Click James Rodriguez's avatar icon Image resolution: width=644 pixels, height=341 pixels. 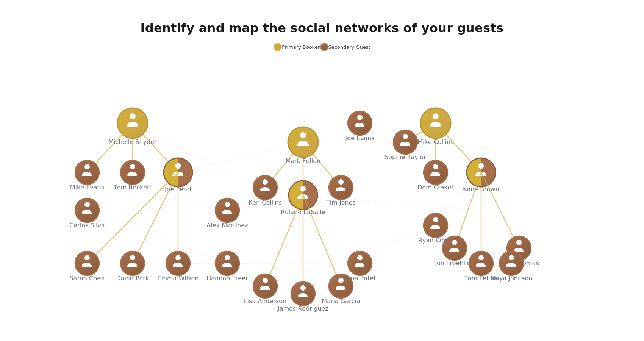tap(303, 294)
